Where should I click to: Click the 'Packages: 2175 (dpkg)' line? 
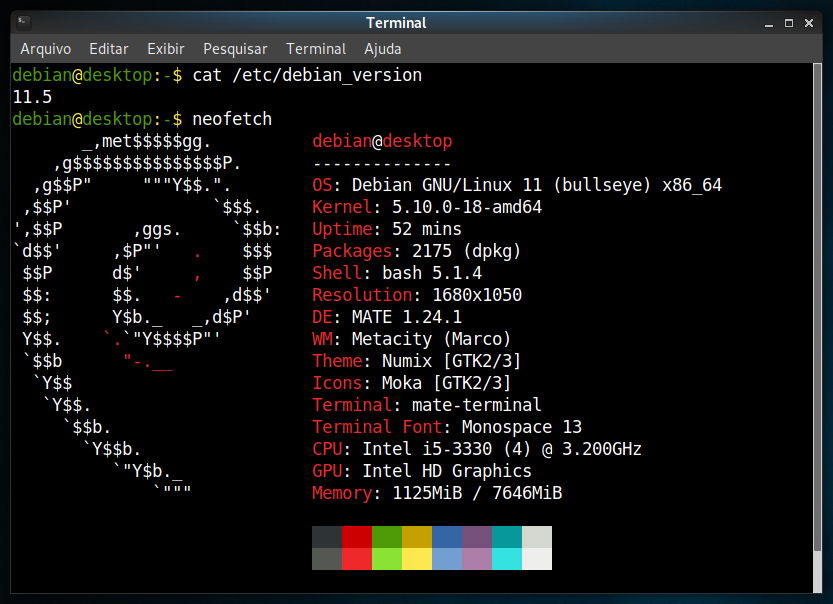tap(416, 251)
